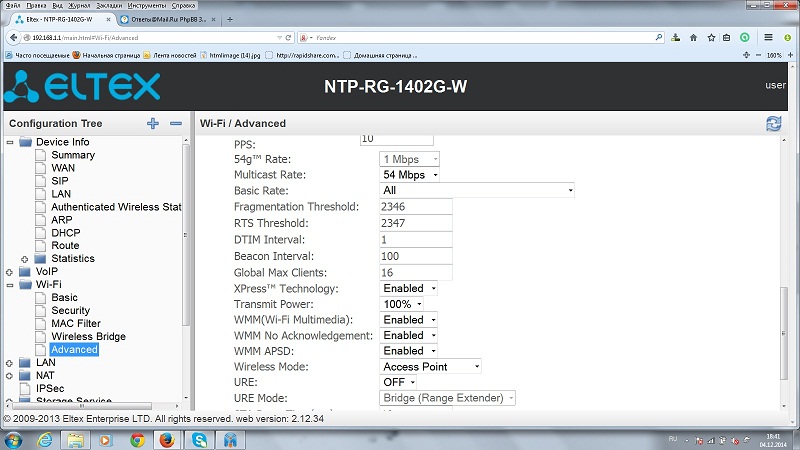Open the URE dropdown
Image resolution: width=800 pixels, height=450 pixels.
[398, 382]
